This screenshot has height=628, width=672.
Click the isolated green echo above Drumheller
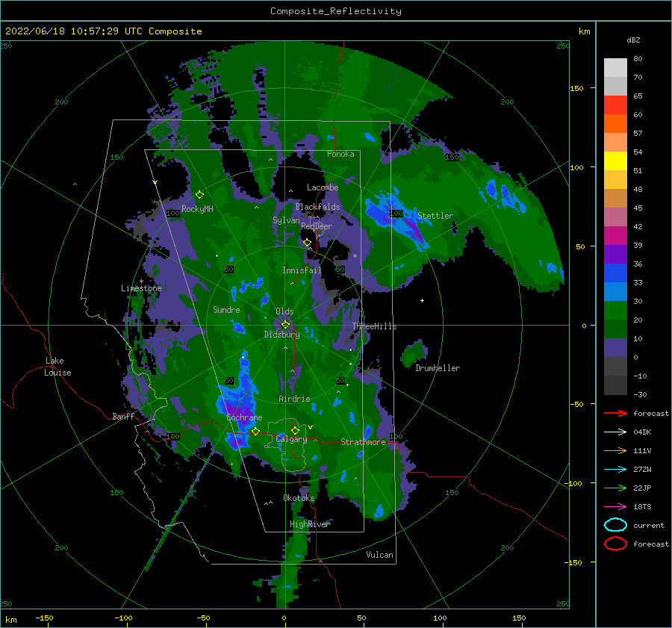point(414,352)
